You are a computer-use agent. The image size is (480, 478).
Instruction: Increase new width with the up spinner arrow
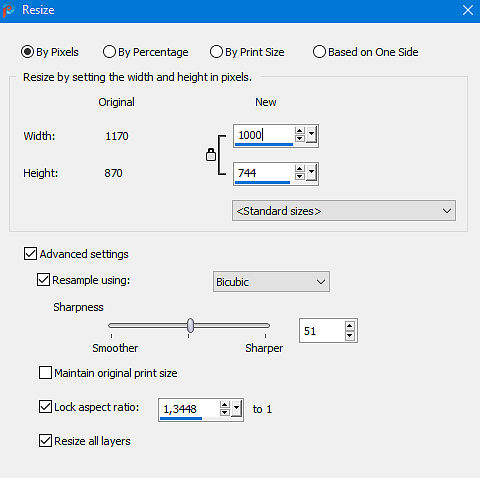(300, 131)
